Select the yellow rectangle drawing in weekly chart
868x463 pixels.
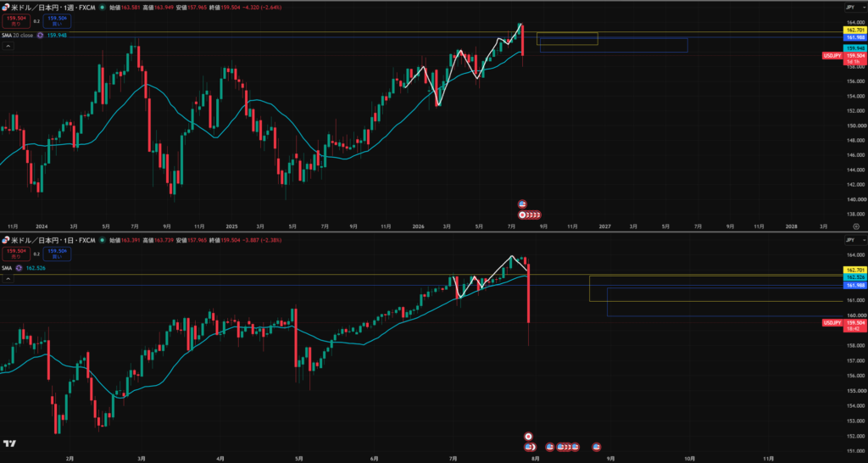click(567, 39)
